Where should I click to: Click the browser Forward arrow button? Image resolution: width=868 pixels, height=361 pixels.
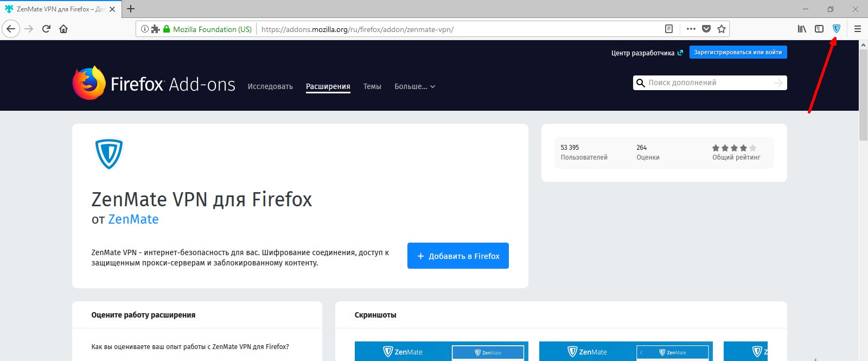29,29
